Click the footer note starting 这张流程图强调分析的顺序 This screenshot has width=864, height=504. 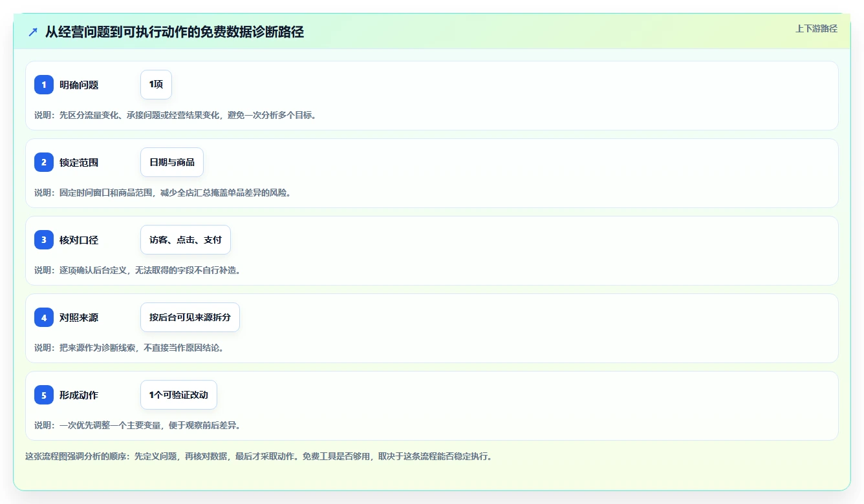[259, 456]
